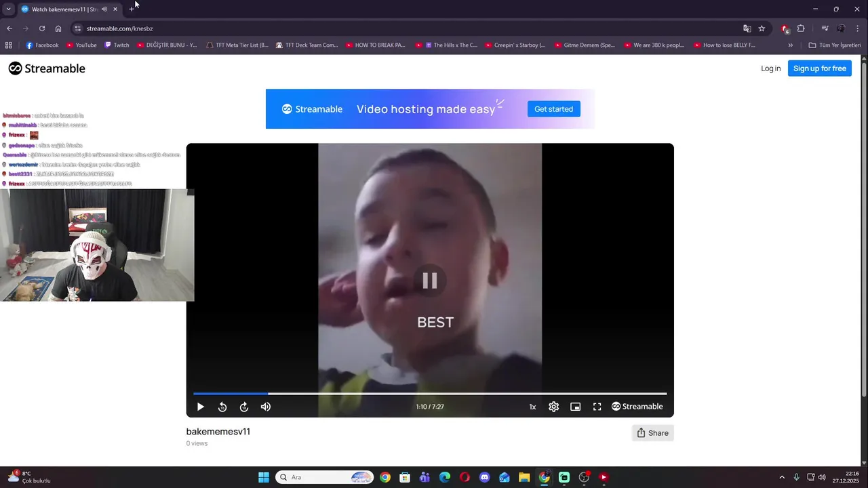Viewport: 868px width, 488px height.
Task: Open browser home page
Action: 58,28
